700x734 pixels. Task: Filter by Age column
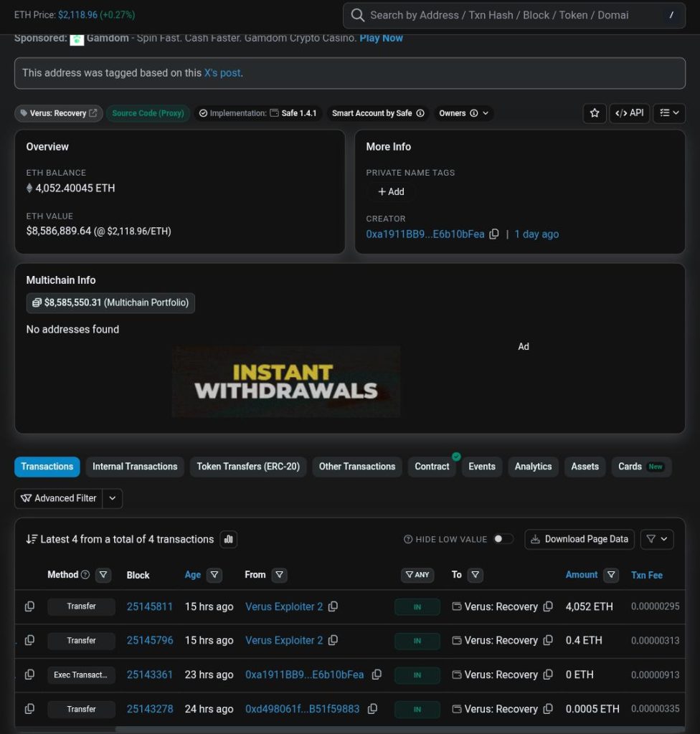click(x=214, y=575)
